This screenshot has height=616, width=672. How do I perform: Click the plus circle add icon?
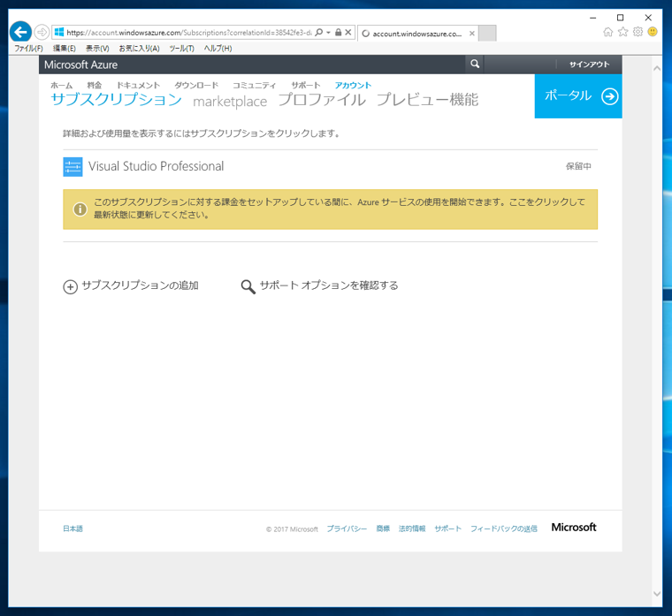pos(70,286)
